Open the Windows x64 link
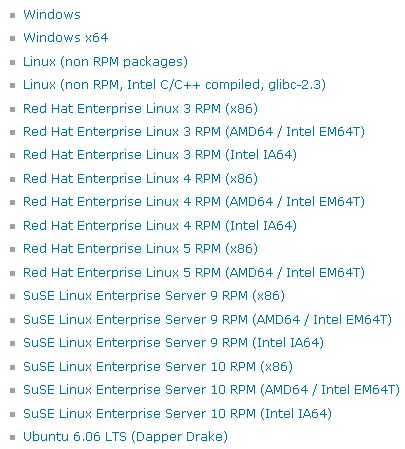Screen dimensions: 405x449 pos(66,37)
